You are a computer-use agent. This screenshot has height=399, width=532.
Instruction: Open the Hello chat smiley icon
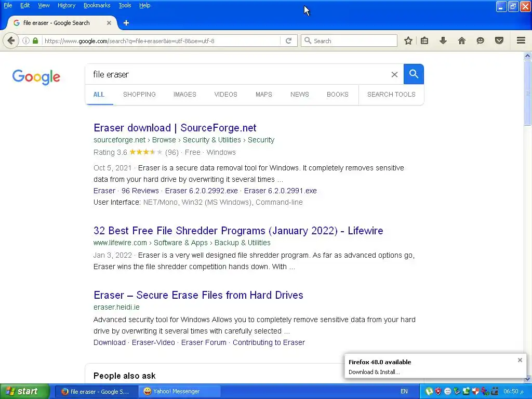pyautogui.click(x=480, y=41)
